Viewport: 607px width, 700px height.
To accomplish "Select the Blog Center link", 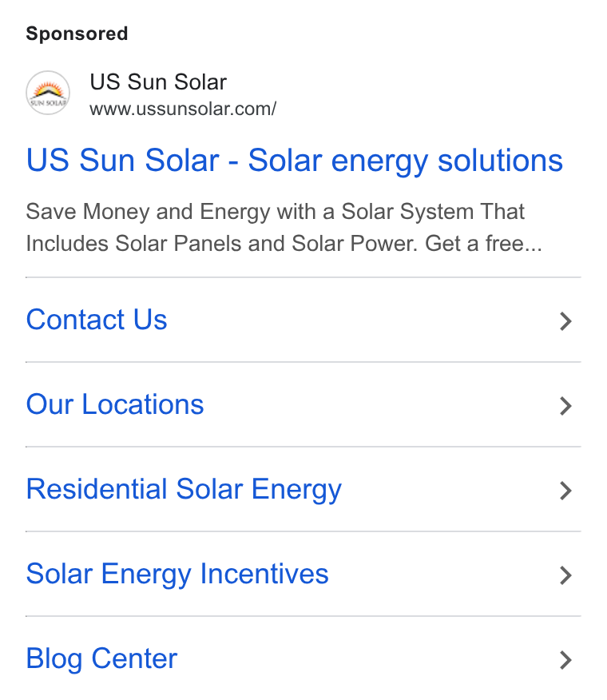I will click(x=101, y=659).
